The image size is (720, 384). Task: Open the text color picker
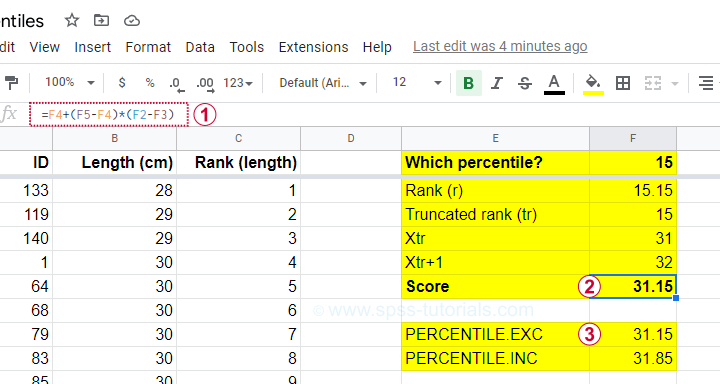[554, 84]
